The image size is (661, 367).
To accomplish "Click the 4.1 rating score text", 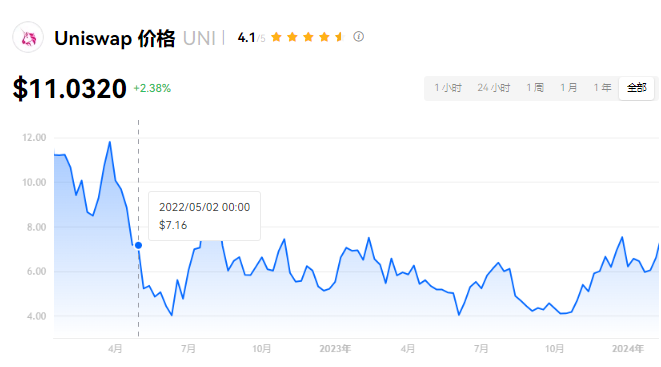I will point(246,38).
